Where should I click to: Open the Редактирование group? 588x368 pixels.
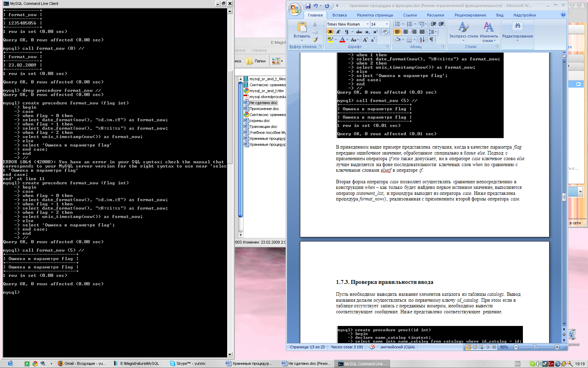pyautogui.click(x=517, y=32)
